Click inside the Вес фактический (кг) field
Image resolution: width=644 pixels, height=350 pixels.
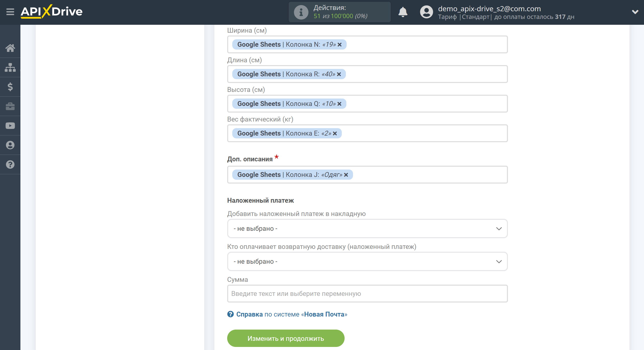click(367, 133)
